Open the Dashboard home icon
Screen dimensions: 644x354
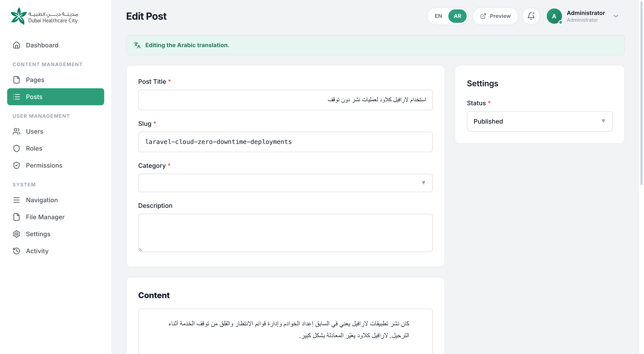pos(17,45)
